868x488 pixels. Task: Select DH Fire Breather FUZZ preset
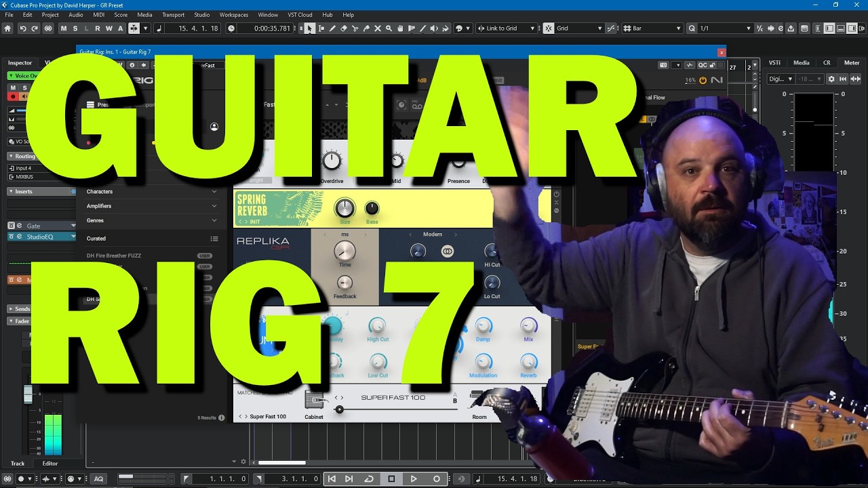click(x=114, y=256)
